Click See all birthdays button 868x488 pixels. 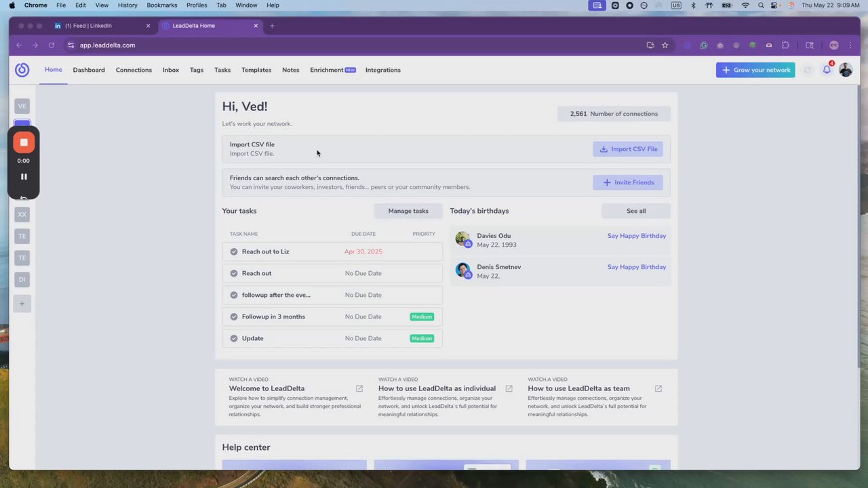(x=636, y=211)
